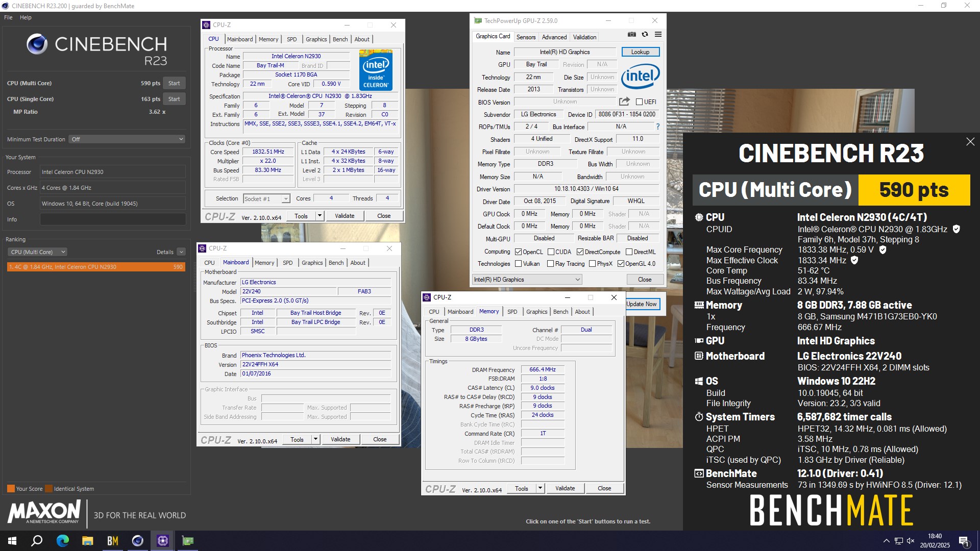Click the Bus Interface question mark
This screenshot has width=980, height=551.
coord(657,127)
